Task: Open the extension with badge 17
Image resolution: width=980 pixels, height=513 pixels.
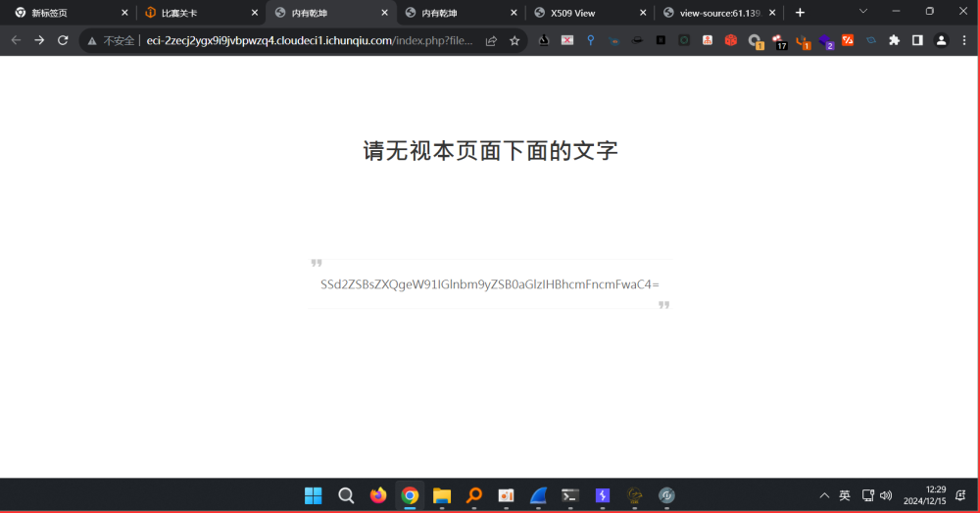Action: 779,41
